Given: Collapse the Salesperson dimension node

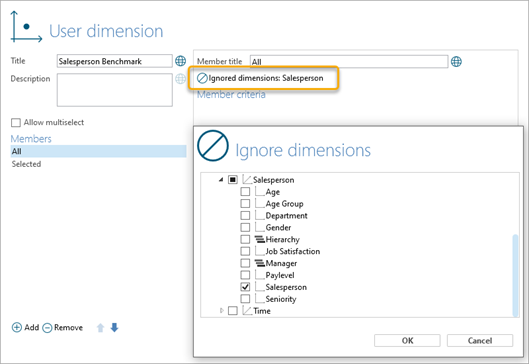Looking at the screenshot, I should (221, 180).
